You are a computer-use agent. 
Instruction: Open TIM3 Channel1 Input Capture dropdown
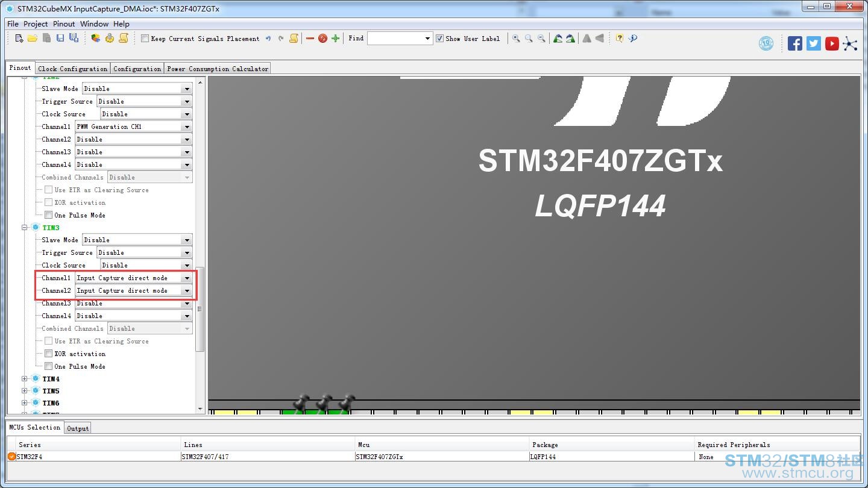pyautogui.click(x=187, y=278)
